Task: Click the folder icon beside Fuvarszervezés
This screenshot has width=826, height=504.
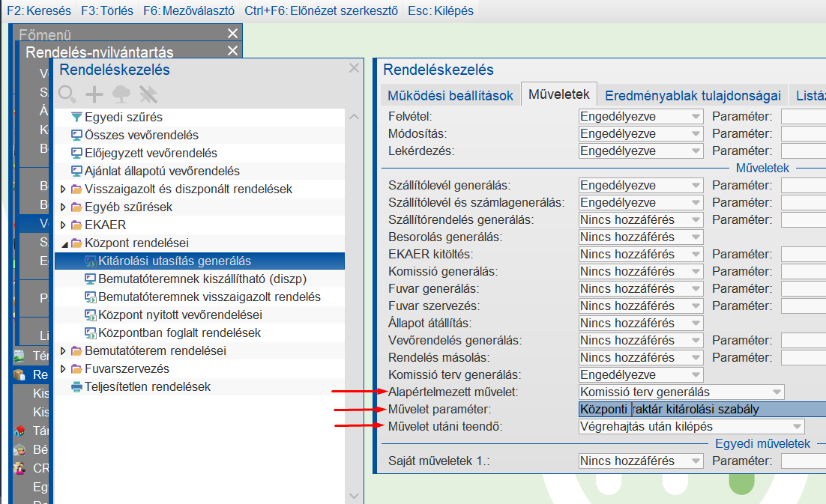Action: tap(77, 368)
